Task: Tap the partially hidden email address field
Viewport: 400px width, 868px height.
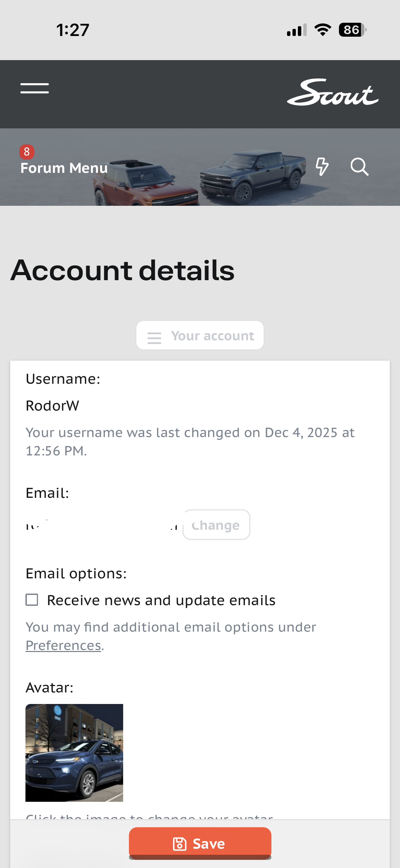Action: click(x=102, y=525)
